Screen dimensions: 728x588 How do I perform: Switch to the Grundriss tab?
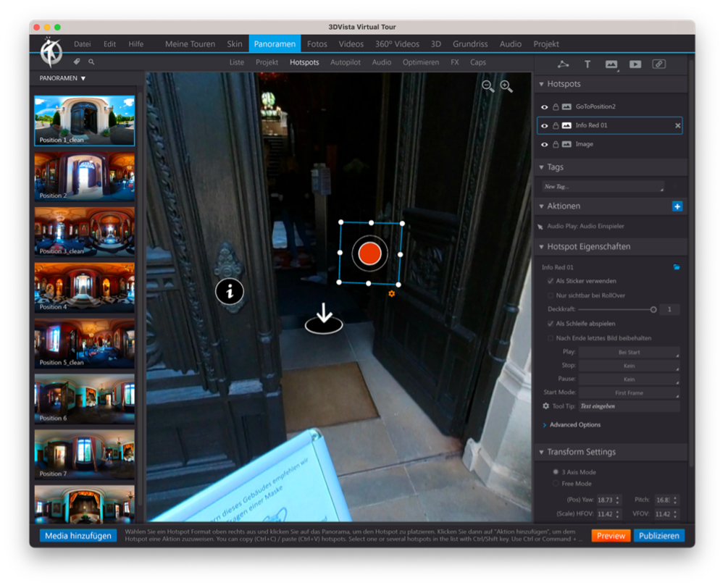pyautogui.click(x=470, y=44)
